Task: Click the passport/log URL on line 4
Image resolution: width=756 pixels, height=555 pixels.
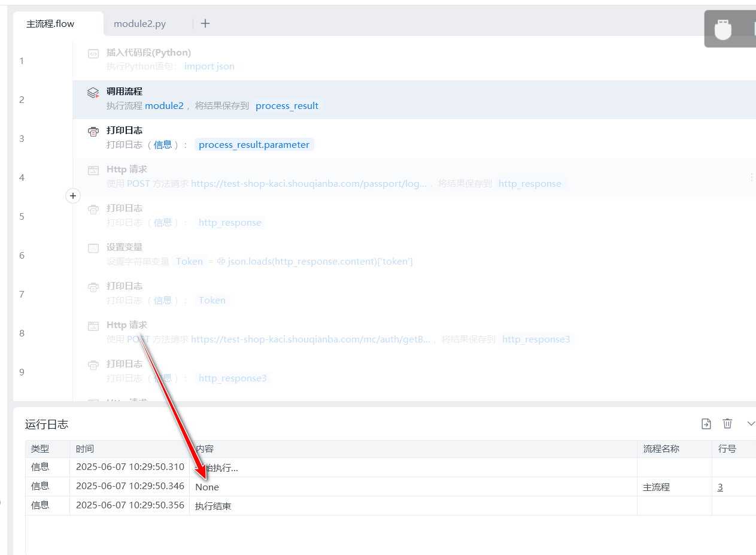Action: pos(309,184)
